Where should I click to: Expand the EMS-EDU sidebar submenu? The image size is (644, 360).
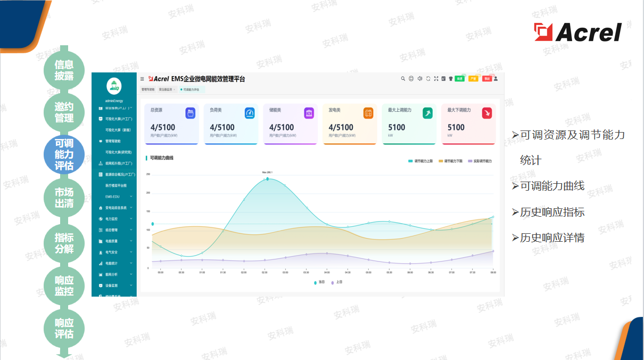pos(115,197)
